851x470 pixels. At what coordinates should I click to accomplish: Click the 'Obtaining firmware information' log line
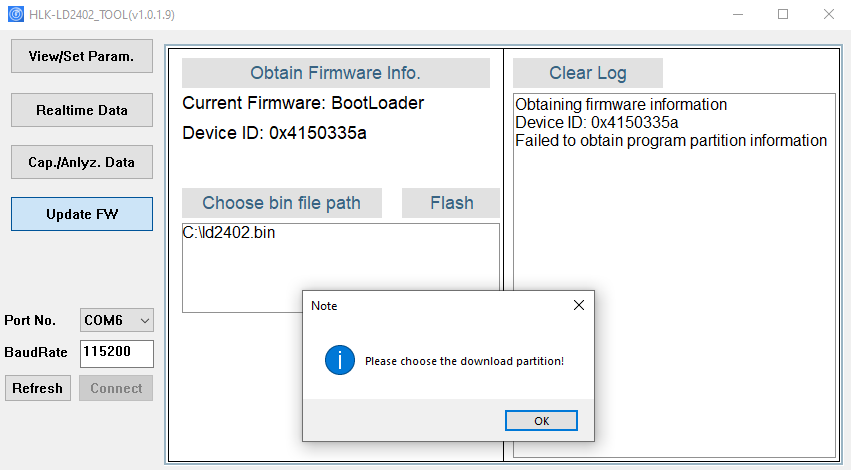click(621, 104)
